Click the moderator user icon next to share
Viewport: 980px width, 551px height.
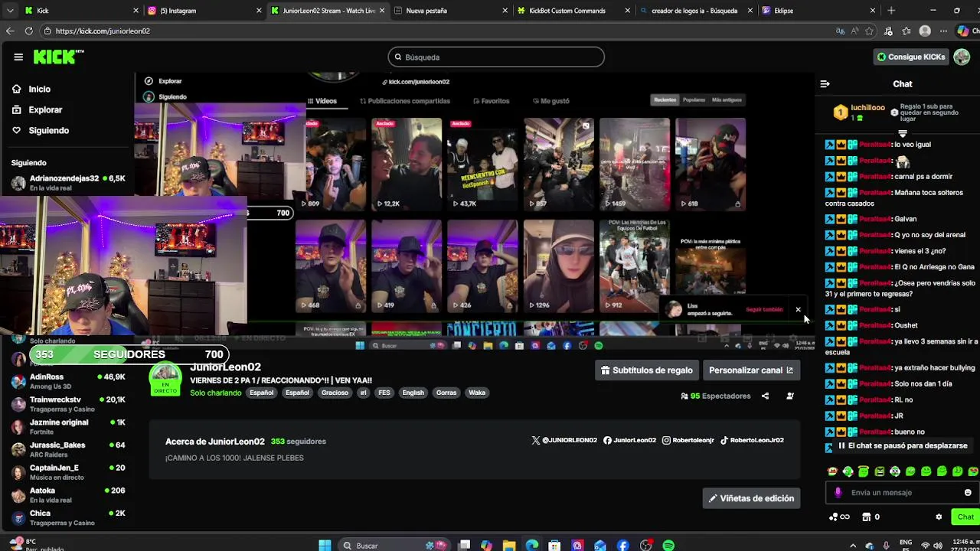coord(790,396)
